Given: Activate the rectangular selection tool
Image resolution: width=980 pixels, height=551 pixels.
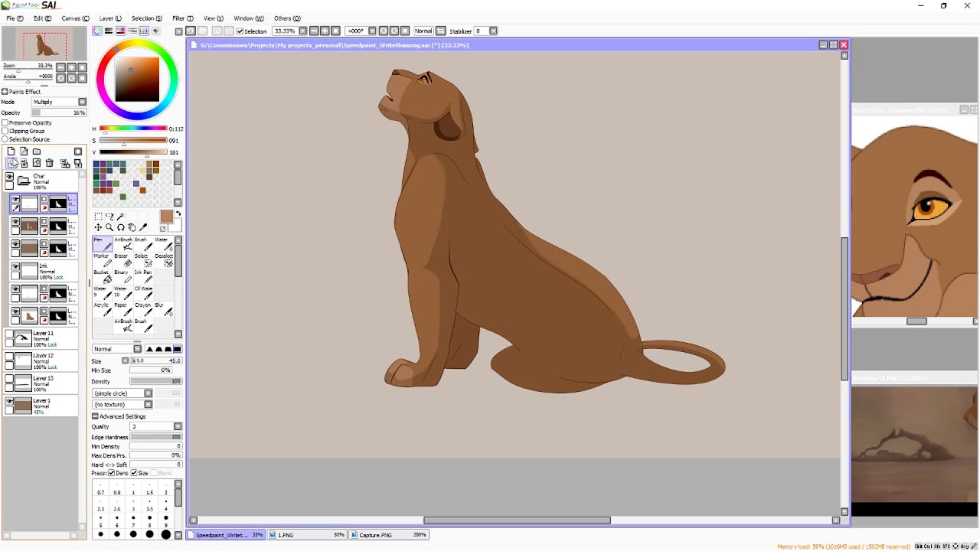Looking at the screenshot, I should 98,217.
